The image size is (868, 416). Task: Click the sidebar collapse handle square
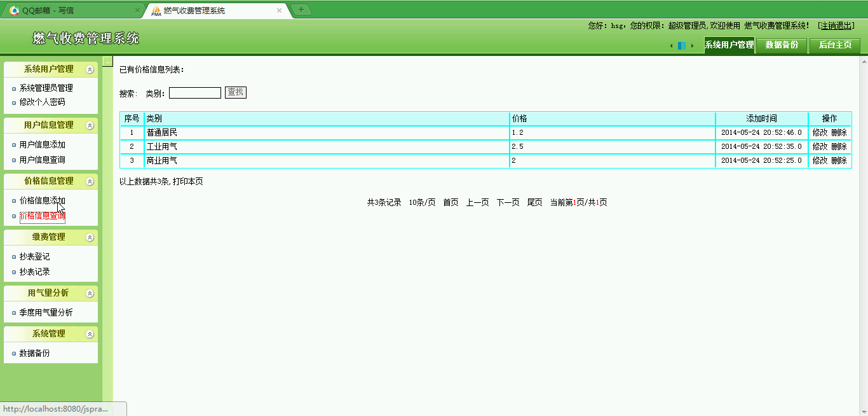click(x=107, y=61)
